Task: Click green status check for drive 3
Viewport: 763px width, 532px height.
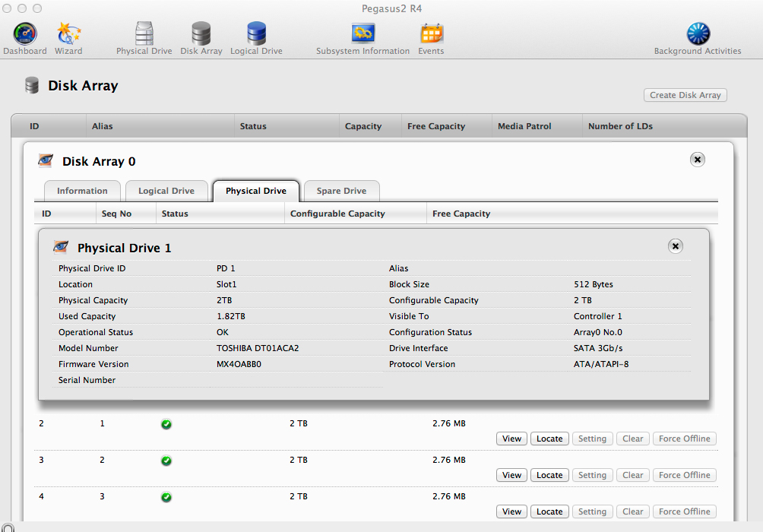Action: point(166,461)
